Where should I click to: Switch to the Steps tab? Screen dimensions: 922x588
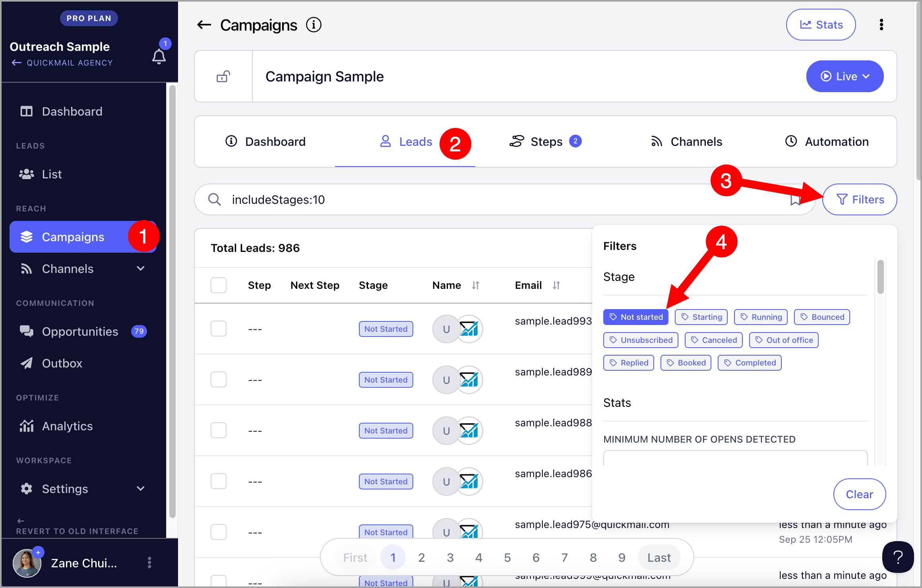(545, 141)
